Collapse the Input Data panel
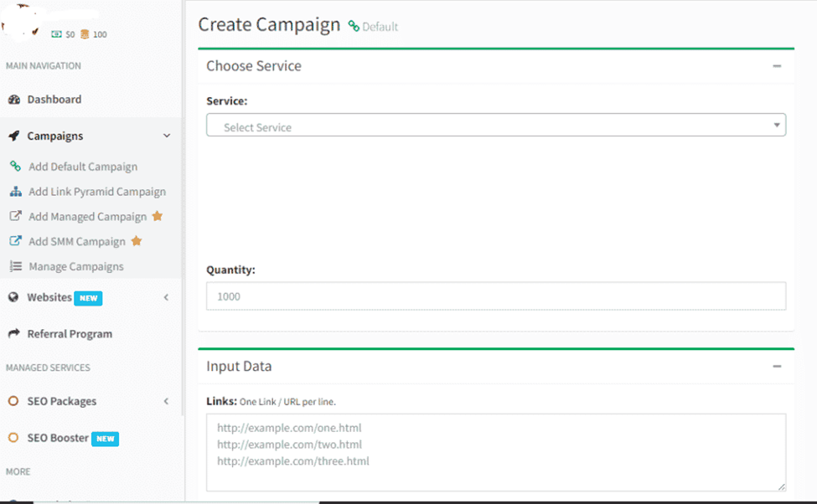The width and height of the screenshot is (817, 504). (776, 367)
